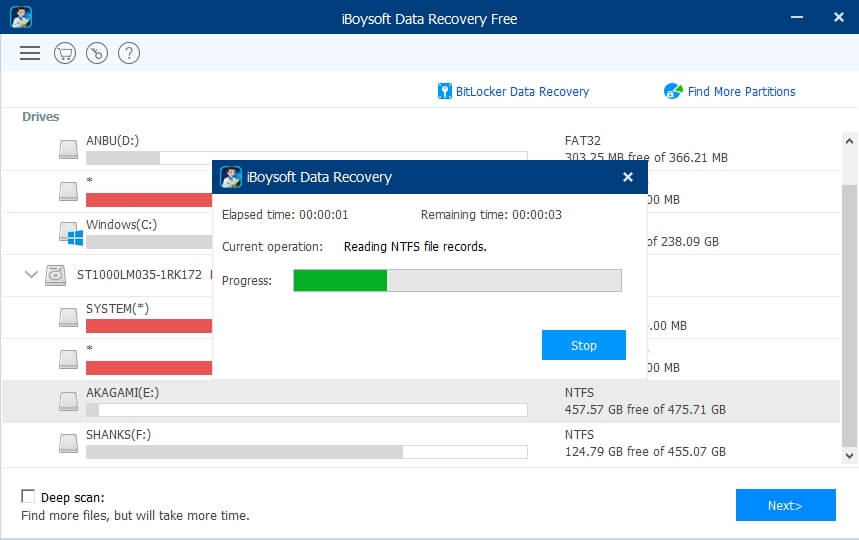Collapse the ST1000LM035-1RK172 disk tree
Viewport: 859px width, 540px height.
pos(31,274)
